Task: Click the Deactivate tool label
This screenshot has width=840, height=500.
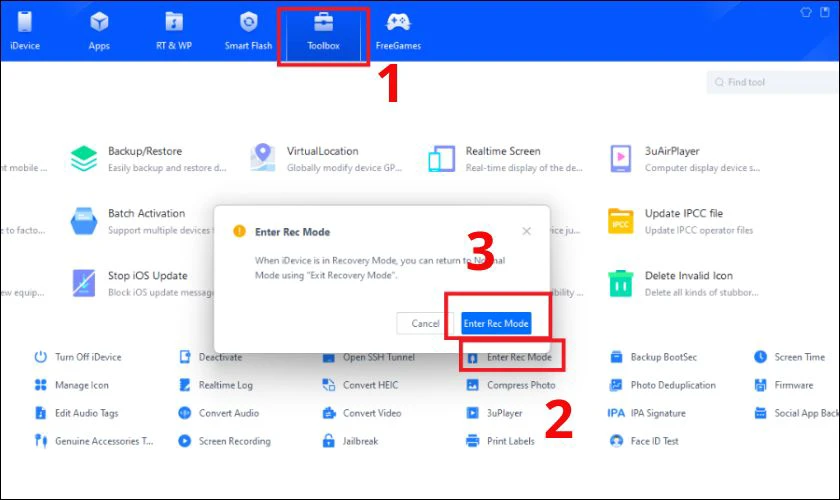Action: pos(220,357)
